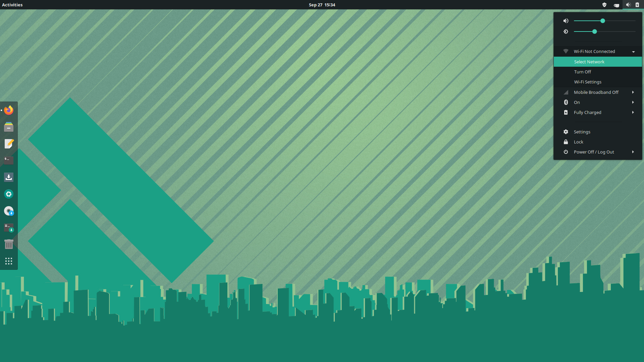The height and width of the screenshot is (362, 644).
Task: Open the text editor notepad icon
Action: (x=9, y=143)
